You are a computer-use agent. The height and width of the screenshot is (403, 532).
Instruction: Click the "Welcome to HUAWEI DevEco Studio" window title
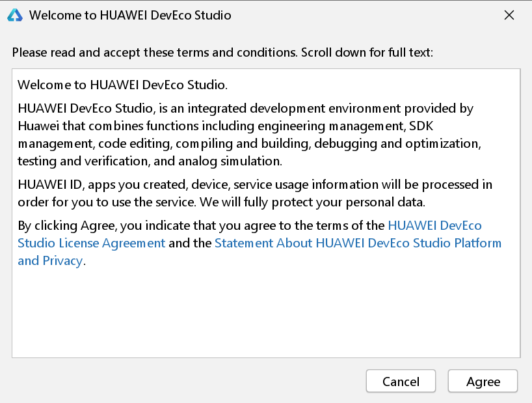click(x=130, y=15)
